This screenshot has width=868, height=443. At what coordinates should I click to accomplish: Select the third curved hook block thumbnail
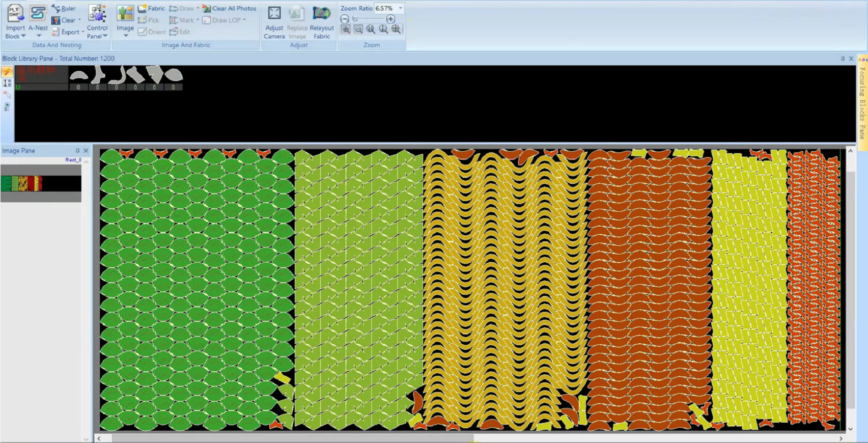[116, 75]
